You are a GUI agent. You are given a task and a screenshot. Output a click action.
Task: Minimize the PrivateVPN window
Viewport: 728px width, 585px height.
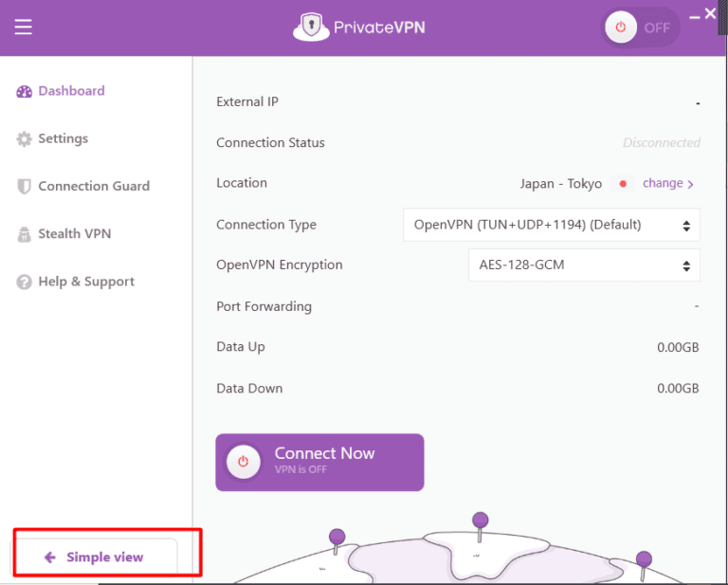click(x=695, y=17)
